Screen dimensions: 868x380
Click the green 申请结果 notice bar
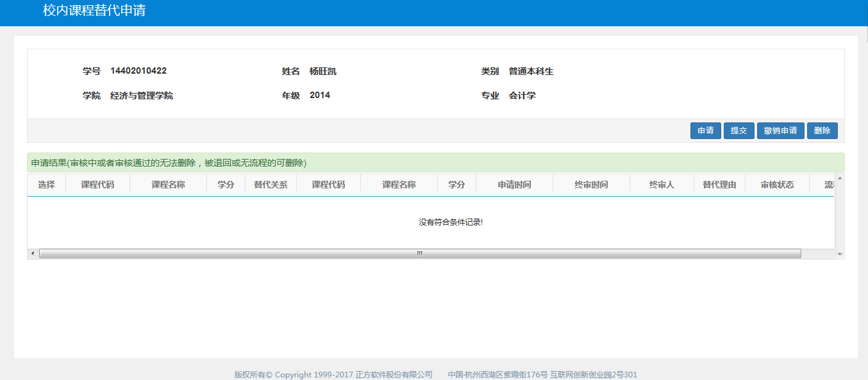435,163
